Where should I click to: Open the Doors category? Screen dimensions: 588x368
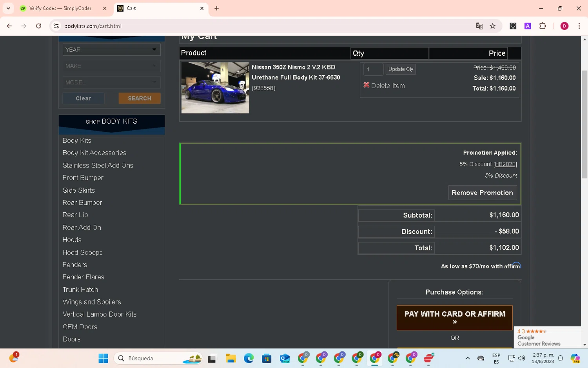72,339
